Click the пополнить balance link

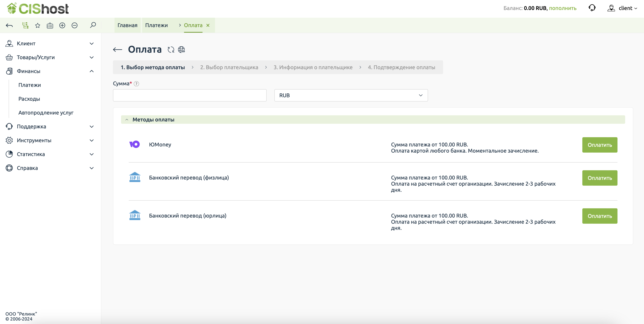(x=563, y=8)
